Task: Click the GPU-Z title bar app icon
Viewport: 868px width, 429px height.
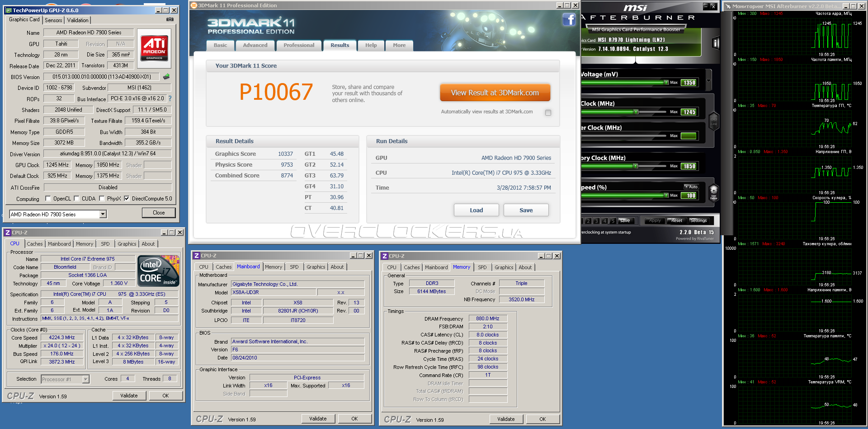Action: pyautogui.click(x=9, y=10)
